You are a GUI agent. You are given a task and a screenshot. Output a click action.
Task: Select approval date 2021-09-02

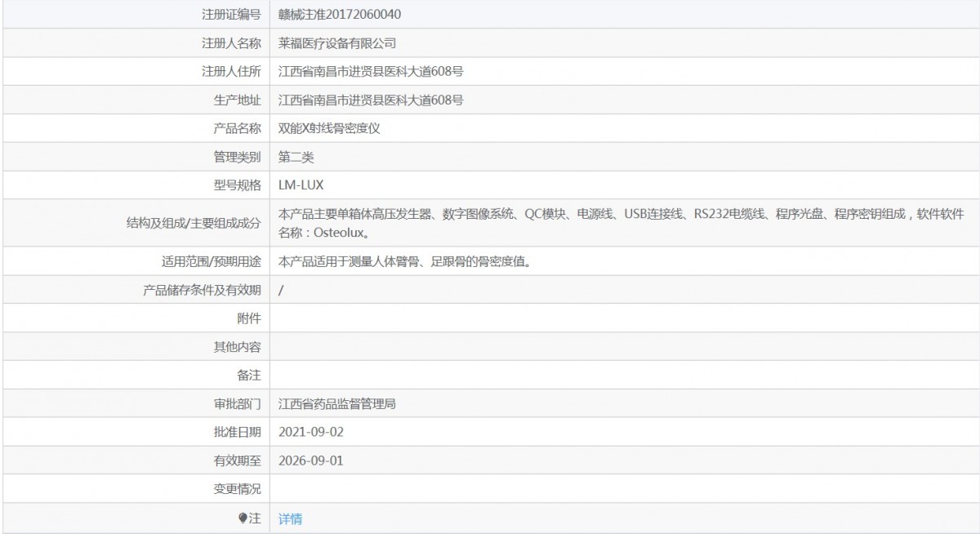(311, 432)
